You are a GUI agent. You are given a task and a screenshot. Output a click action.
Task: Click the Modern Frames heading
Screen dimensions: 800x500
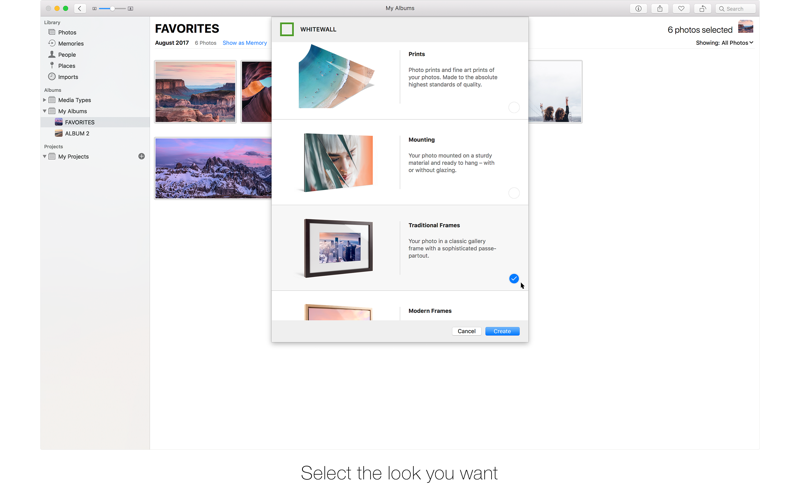click(430, 311)
